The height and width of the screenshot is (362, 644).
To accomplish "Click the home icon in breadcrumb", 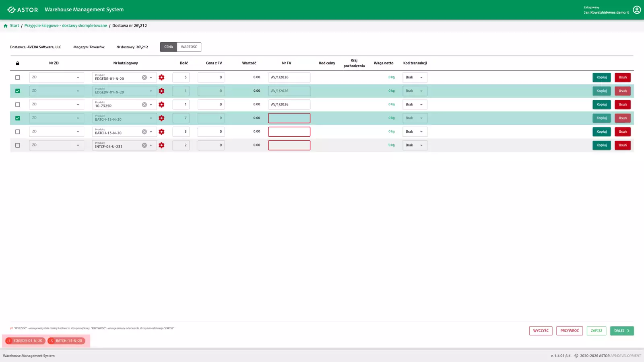I will click(x=6, y=26).
